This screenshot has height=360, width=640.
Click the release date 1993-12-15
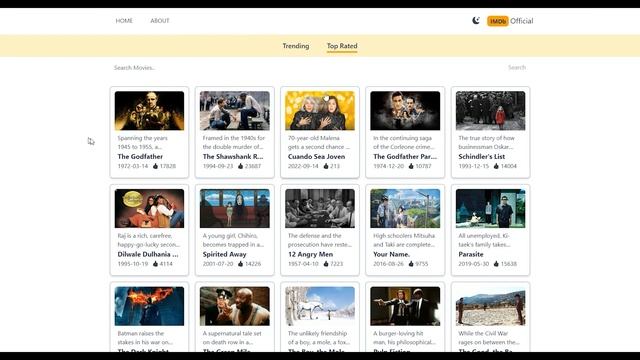pos(473,166)
